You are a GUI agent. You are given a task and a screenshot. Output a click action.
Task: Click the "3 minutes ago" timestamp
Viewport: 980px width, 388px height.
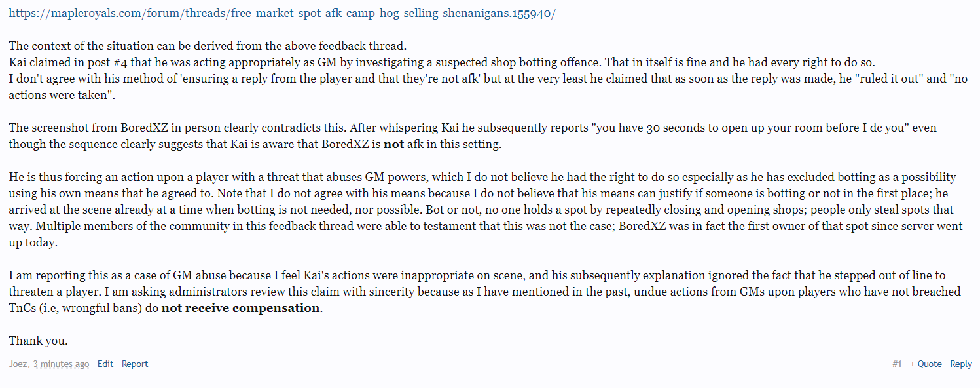[x=61, y=364]
